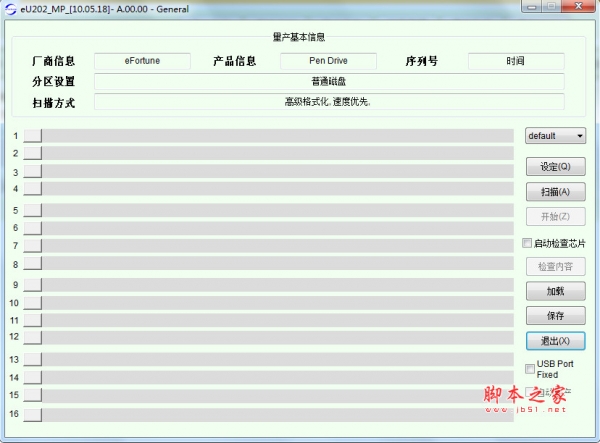Image resolution: width=600 pixels, height=443 pixels.
Task: Click the port 16 slot button
Action: tap(33, 415)
